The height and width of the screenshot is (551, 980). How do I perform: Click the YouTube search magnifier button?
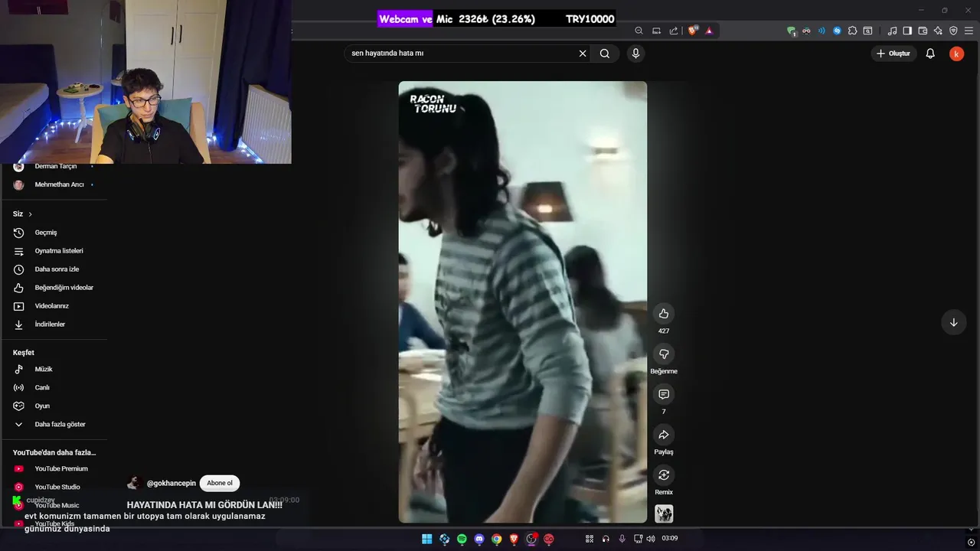point(605,54)
